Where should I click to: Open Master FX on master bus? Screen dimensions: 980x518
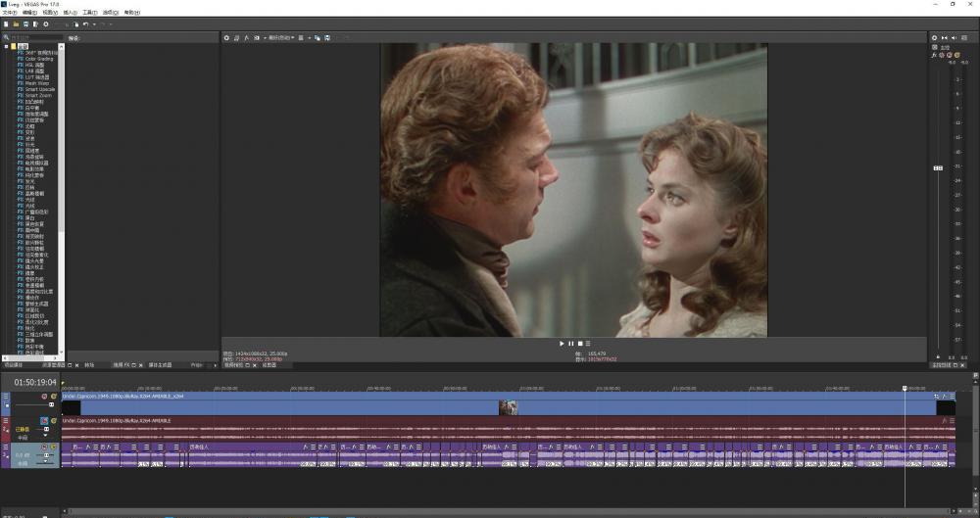(934, 55)
